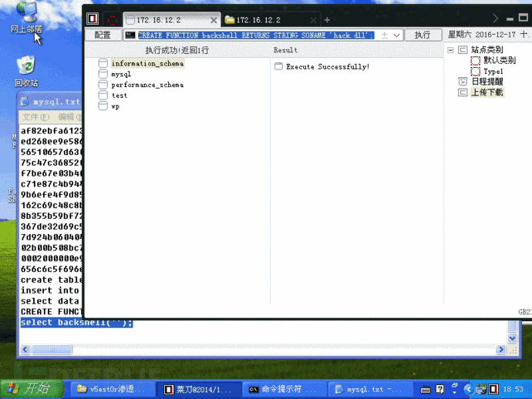Select 默认类别 category item

coord(499,60)
